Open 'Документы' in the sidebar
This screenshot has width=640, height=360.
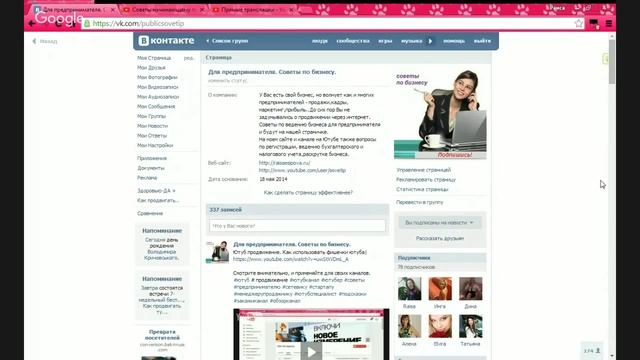(x=151, y=168)
